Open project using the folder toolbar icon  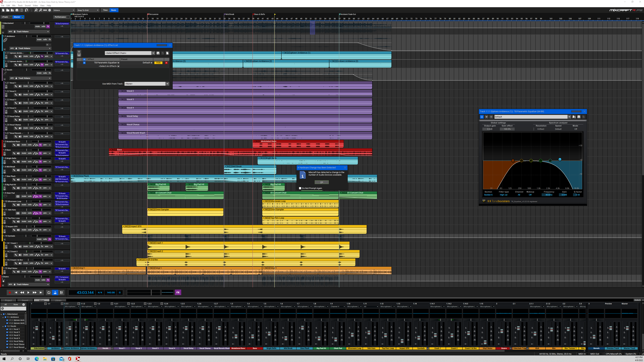pyautogui.click(x=8, y=10)
